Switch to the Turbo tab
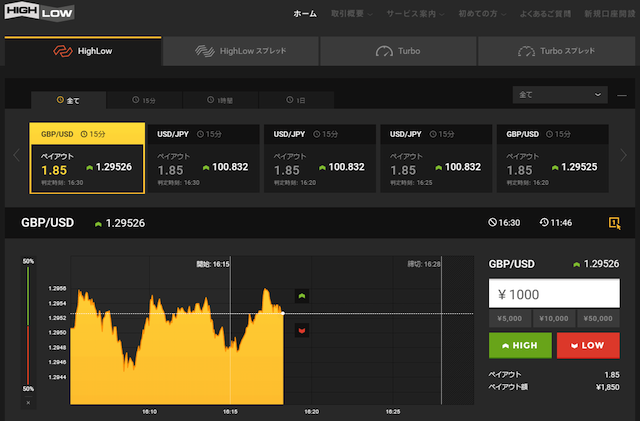 (398, 51)
